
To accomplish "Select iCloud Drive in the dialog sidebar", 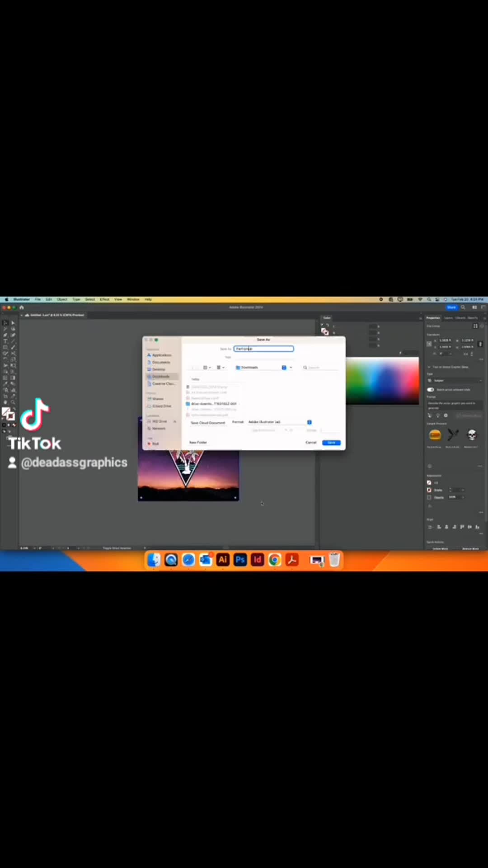I will click(x=162, y=406).
